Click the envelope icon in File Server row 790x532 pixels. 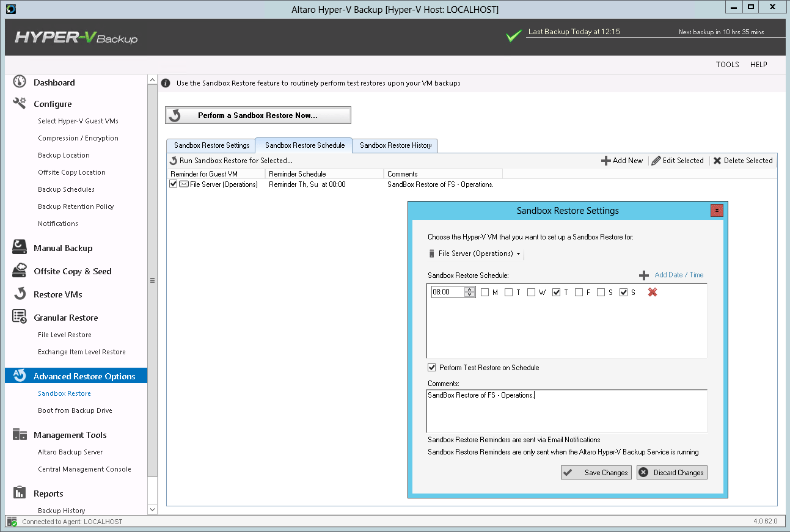click(x=184, y=184)
